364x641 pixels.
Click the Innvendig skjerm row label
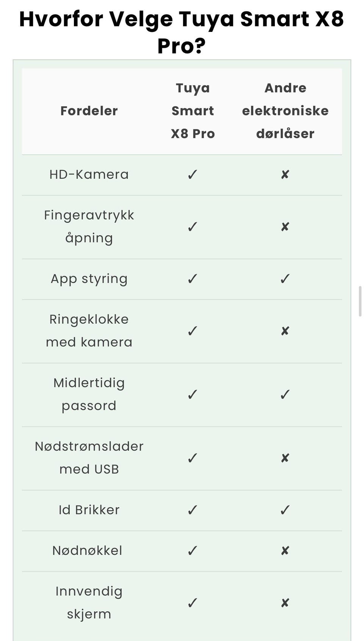pos(89,603)
